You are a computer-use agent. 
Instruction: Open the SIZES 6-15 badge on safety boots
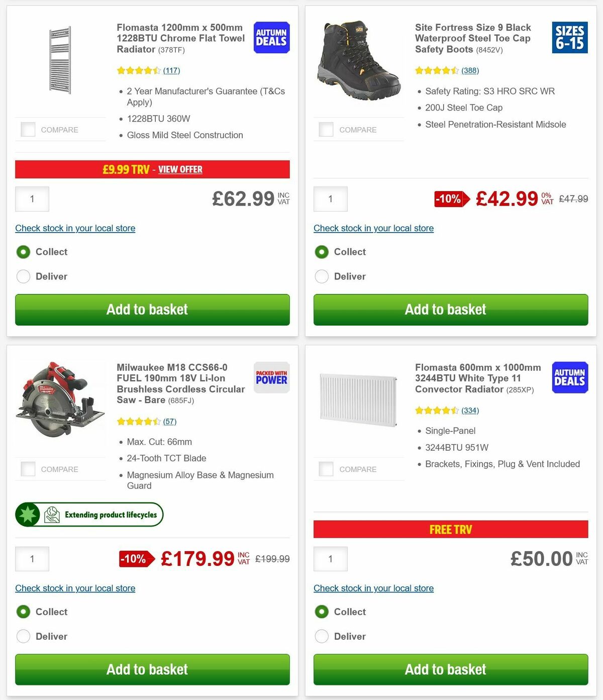pos(569,37)
